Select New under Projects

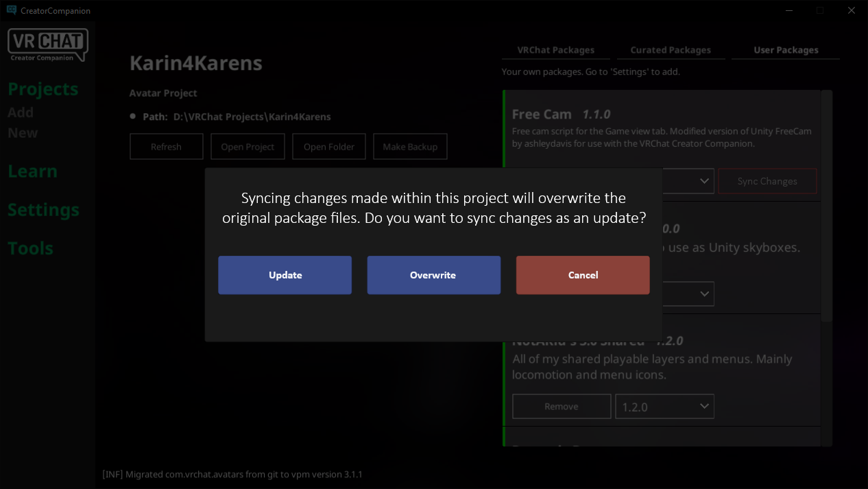click(x=23, y=133)
